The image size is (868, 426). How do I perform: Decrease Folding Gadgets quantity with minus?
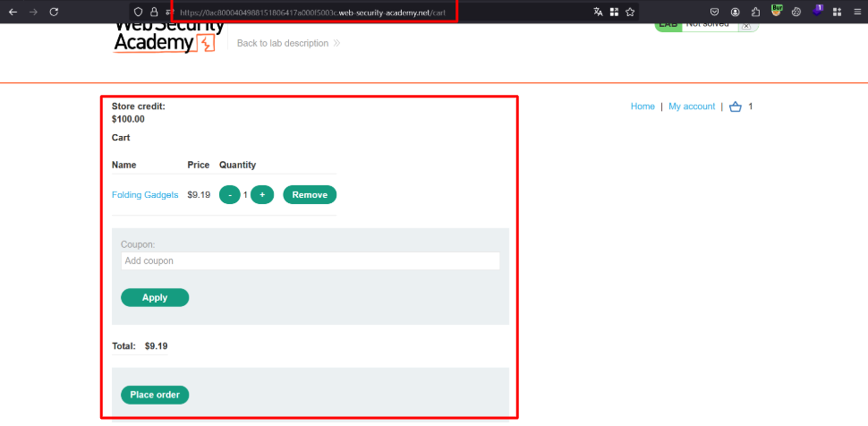230,194
